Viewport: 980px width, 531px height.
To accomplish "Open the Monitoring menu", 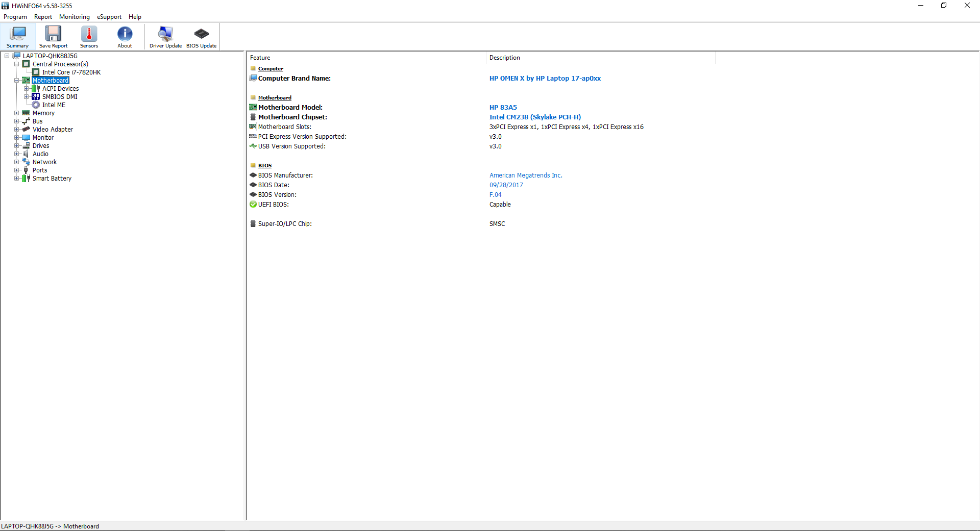I will pyautogui.click(x=75, y=17).
